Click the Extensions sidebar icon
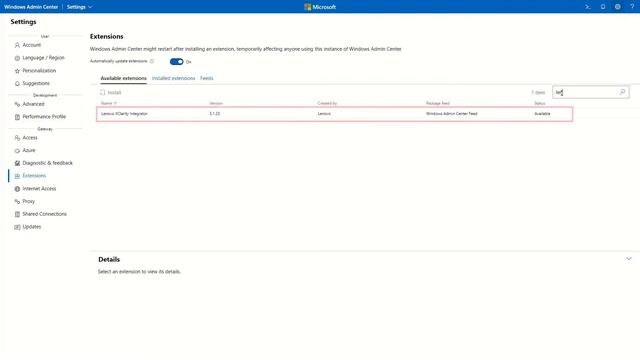640x360 pixels. [x=17, y=176]
